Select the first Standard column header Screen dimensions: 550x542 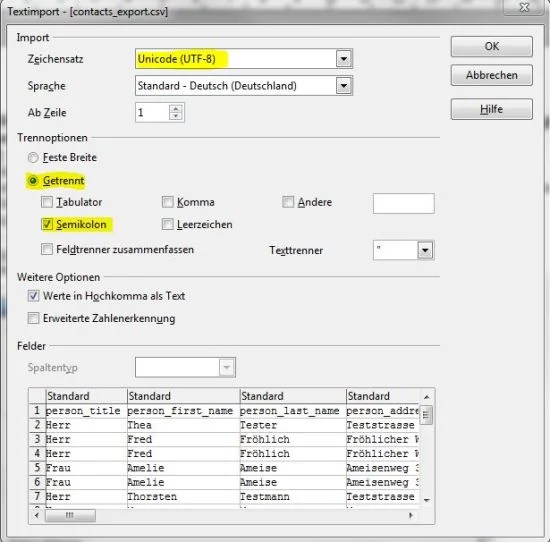[86, 396]
